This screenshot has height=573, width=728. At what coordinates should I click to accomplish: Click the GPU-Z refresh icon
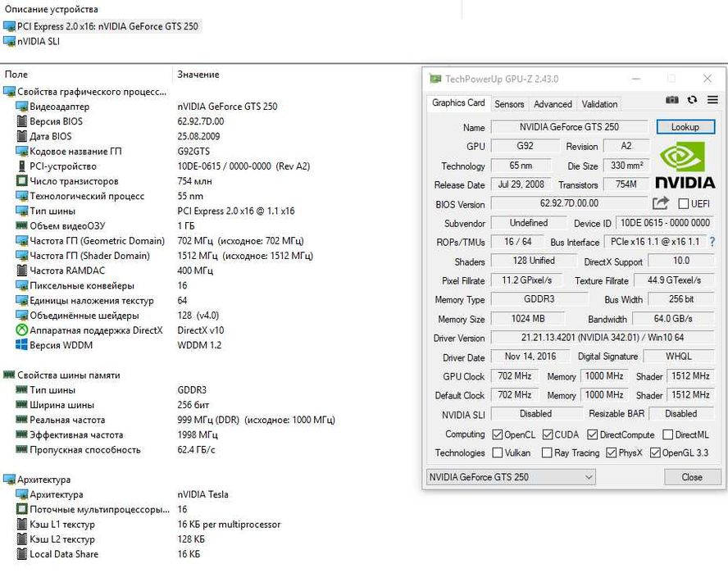click(x=692, y=100)
